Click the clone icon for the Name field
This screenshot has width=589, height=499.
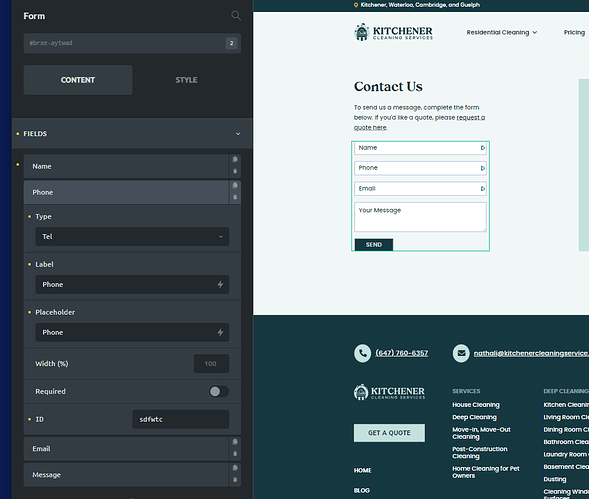click(x=235, y=159)
